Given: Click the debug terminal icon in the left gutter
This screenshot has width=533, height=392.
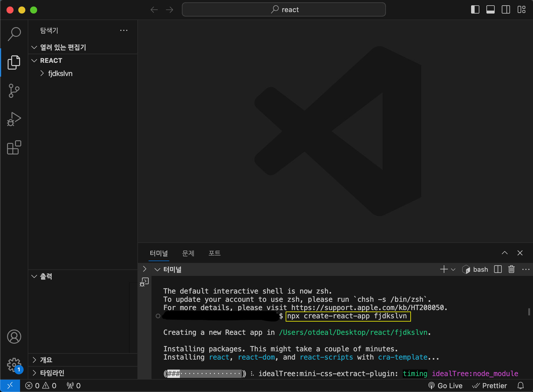Looking at the screenshot, I should click(144, 282).
